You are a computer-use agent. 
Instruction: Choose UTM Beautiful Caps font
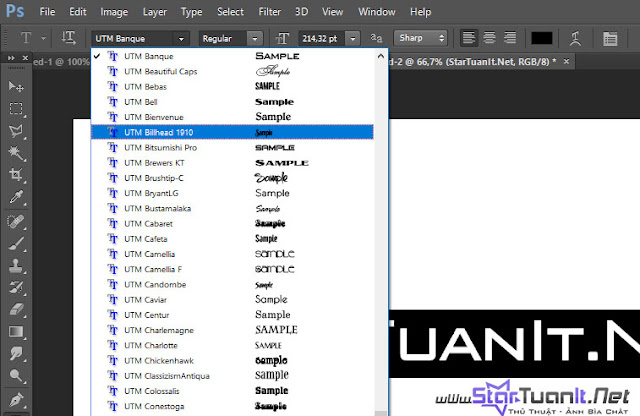[x=232, y=71]
